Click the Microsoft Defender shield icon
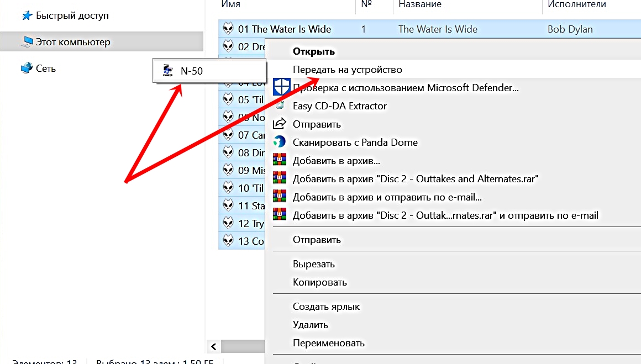Viewport: 641px width, 364px height. 281,87
